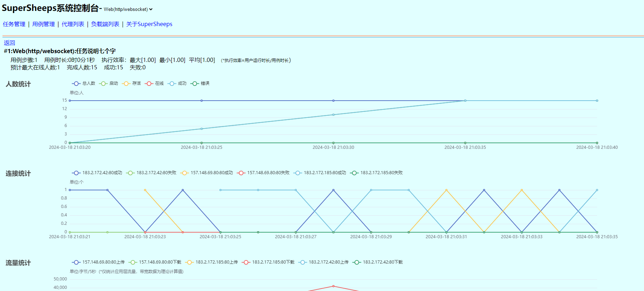
Task: Toggle 启动 series in 人数统计 legend
Action: coord(109,83)
